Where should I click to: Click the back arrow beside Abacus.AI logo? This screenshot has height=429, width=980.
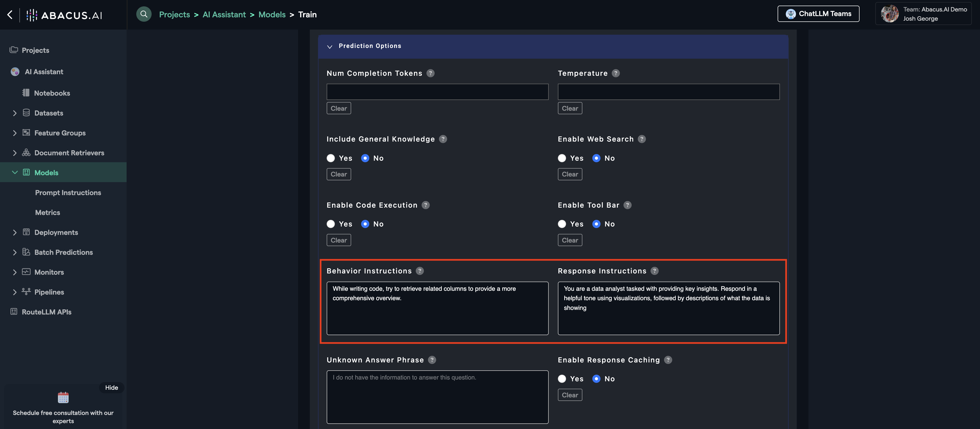10,15
